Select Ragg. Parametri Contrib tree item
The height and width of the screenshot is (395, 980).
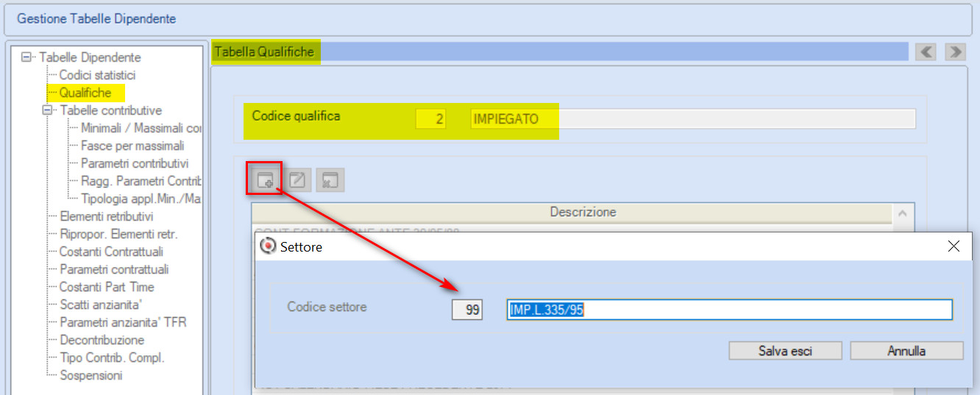(x=141, y=181)
